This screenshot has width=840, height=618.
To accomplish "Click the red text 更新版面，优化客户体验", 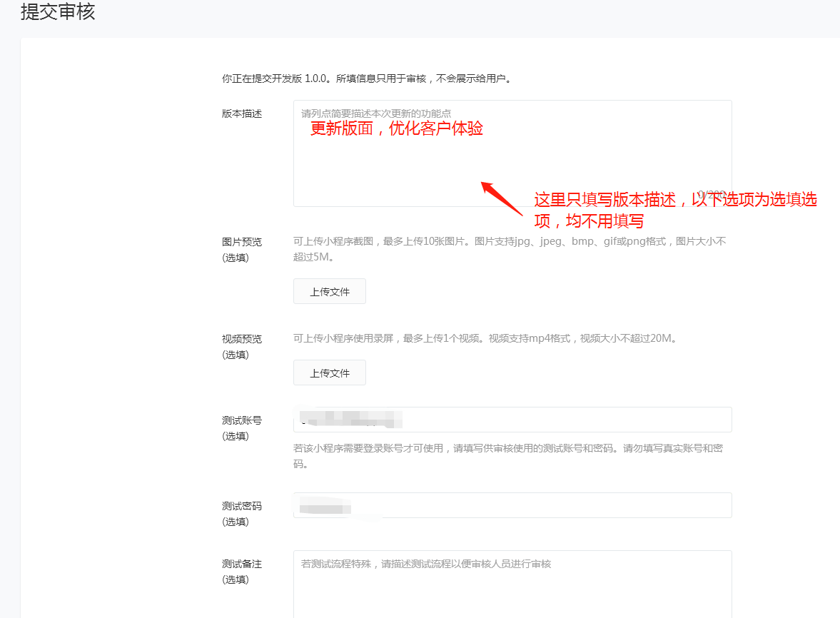I will (x=397, y=129).
